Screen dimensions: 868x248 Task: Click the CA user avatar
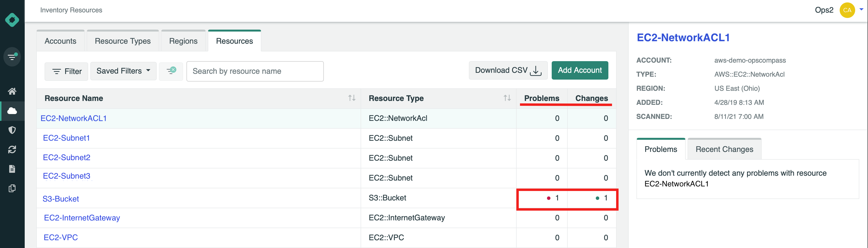847,10
